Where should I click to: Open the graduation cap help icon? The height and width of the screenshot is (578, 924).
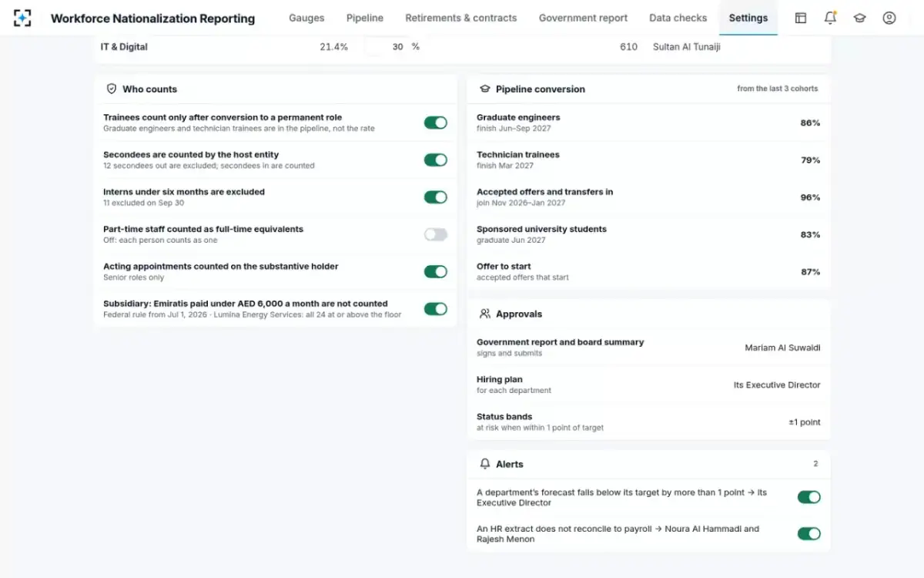coord(859,18)
